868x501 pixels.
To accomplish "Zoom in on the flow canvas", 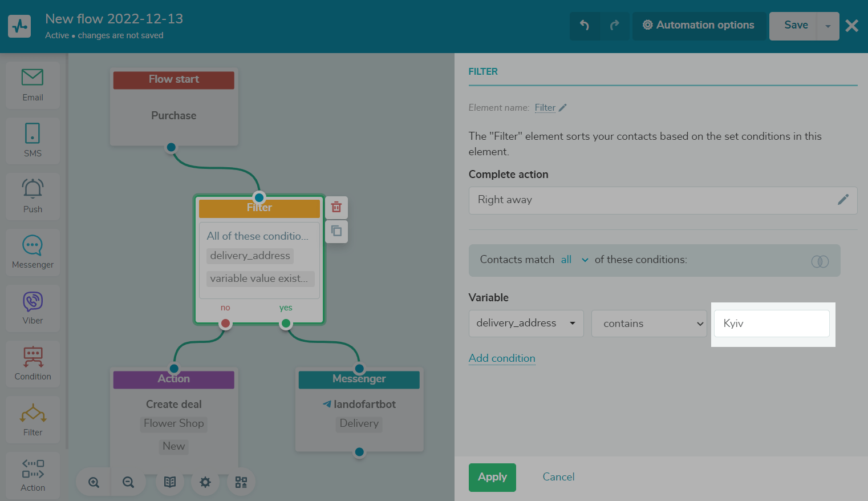I will tap(94, 482).
